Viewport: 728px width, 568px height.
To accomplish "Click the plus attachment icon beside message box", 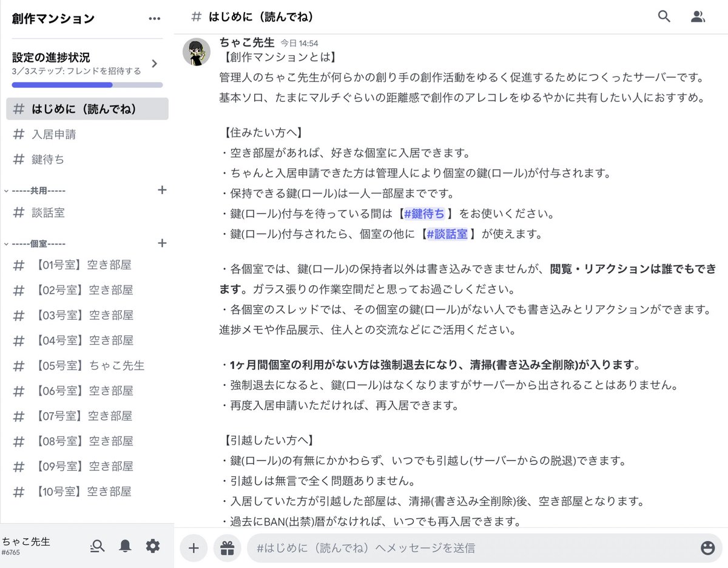I will [194, 547].
